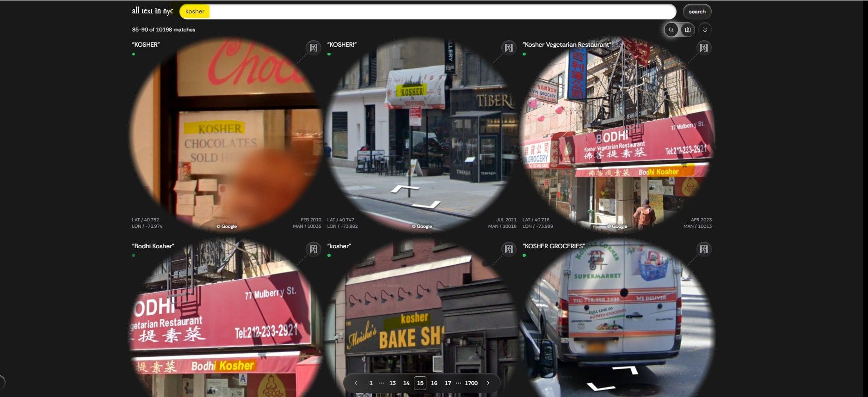Open map icon for "KOSHER!" result

509,48
